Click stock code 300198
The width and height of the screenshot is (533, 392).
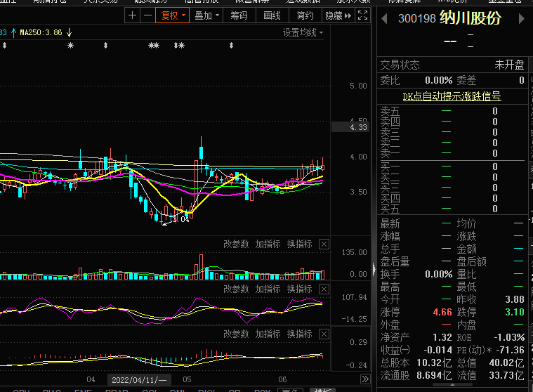click(416, 18)
